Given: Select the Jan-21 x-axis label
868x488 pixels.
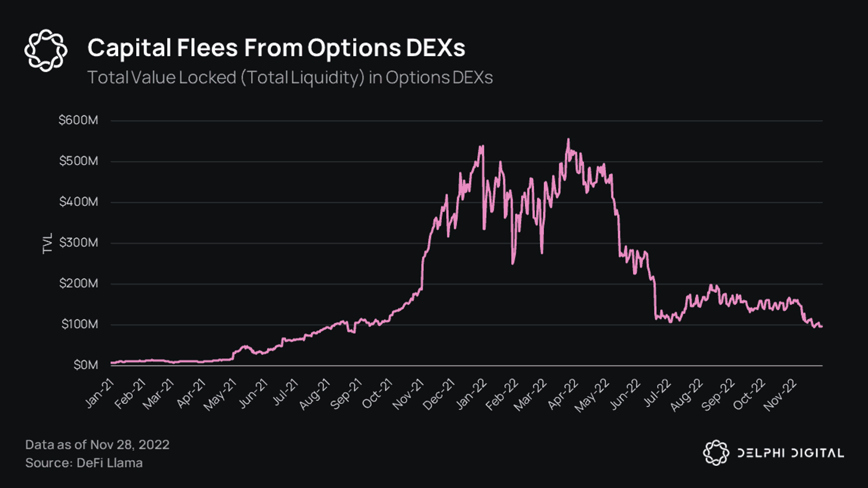Looking at the screenshot, I should [x=100, y=393].
